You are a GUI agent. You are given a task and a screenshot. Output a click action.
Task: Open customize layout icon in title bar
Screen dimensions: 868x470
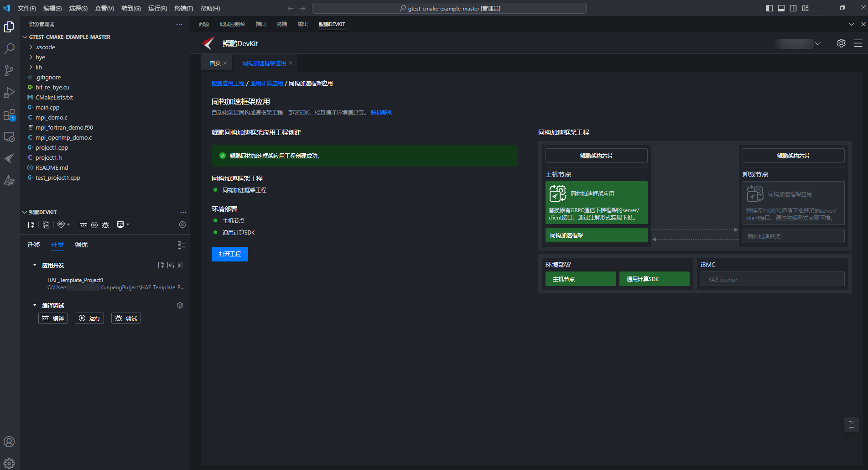point(805,8)
